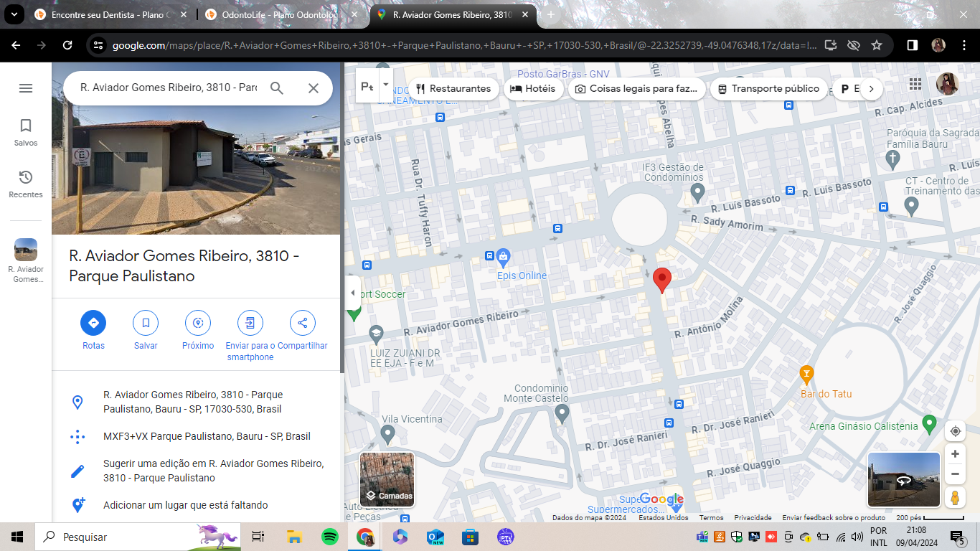980x551 pixels.
Task: Toggle the map scale unit at 200 pés
Action: (x=929, y=517)
